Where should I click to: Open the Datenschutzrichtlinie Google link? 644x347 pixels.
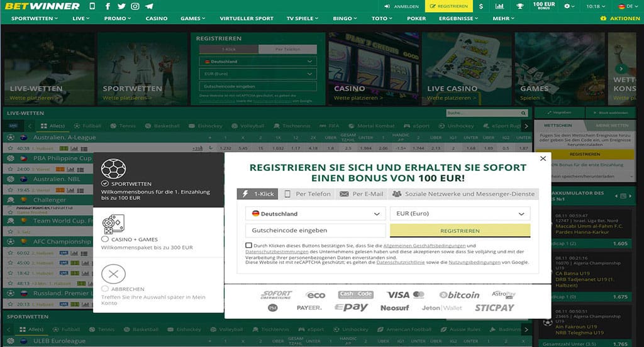click(x=401, y=262)
